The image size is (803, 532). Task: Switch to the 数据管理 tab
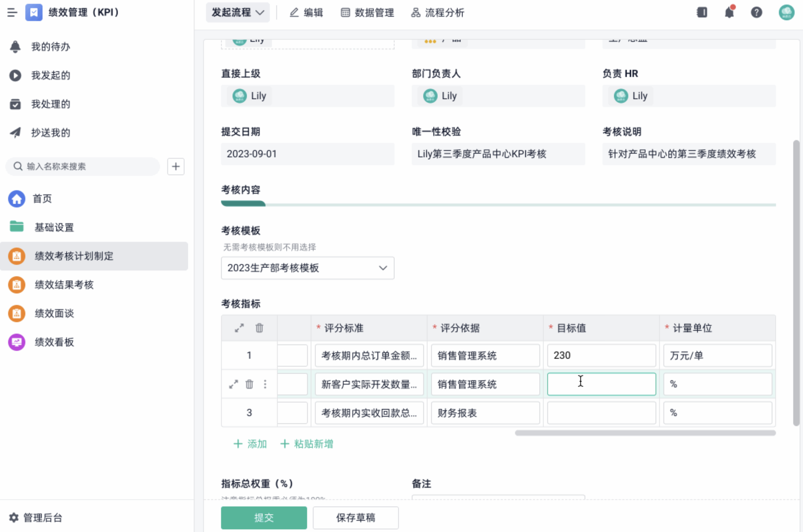click(368, 12)
